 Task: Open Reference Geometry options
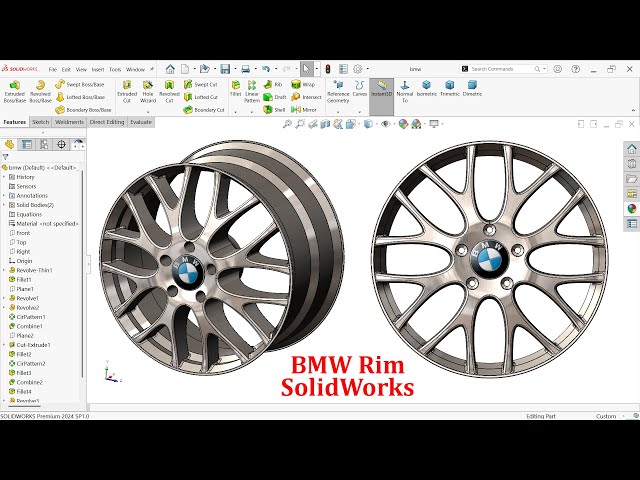tap(338, 91)
